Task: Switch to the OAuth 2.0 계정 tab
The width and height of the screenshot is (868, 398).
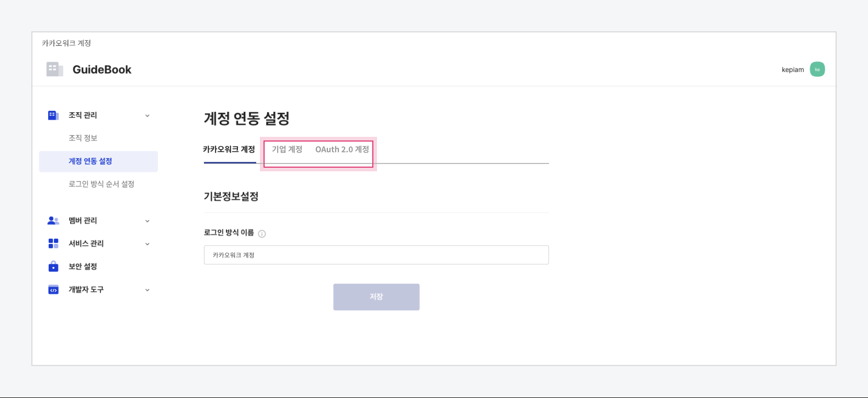Action: pos(342,149)
